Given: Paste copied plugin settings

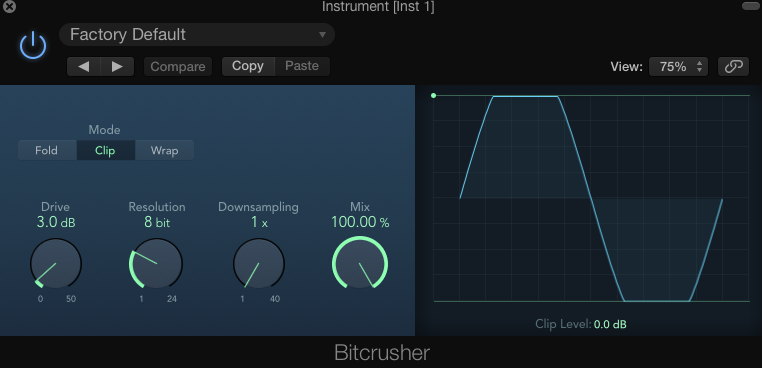Looking at the screenshot, I should pyautogui.click(x=302, y=66).
